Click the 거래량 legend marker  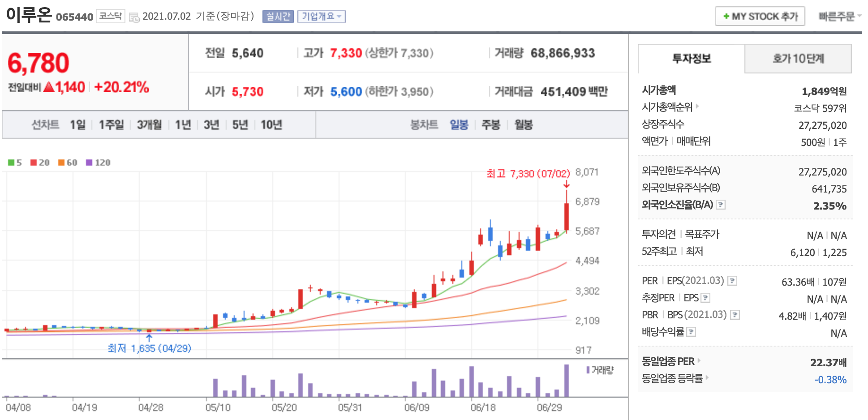(x=588, y=370)
